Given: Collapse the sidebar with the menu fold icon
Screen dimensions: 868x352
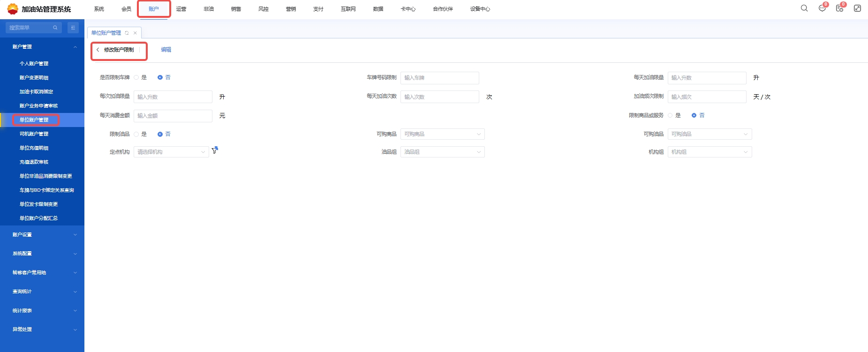Looking at the screenshot, I should pos(73,28).
